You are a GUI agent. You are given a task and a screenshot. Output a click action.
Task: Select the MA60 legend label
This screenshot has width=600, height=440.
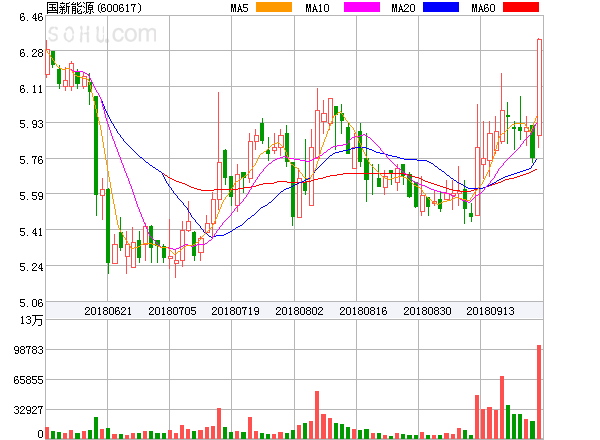(x=482, y=8)
